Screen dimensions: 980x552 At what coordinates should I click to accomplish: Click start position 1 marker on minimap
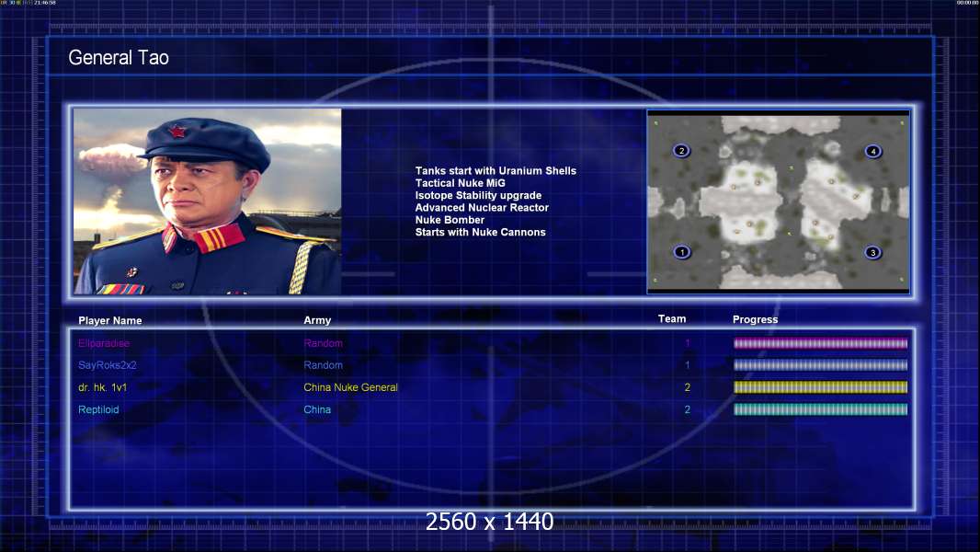point(682,252)
